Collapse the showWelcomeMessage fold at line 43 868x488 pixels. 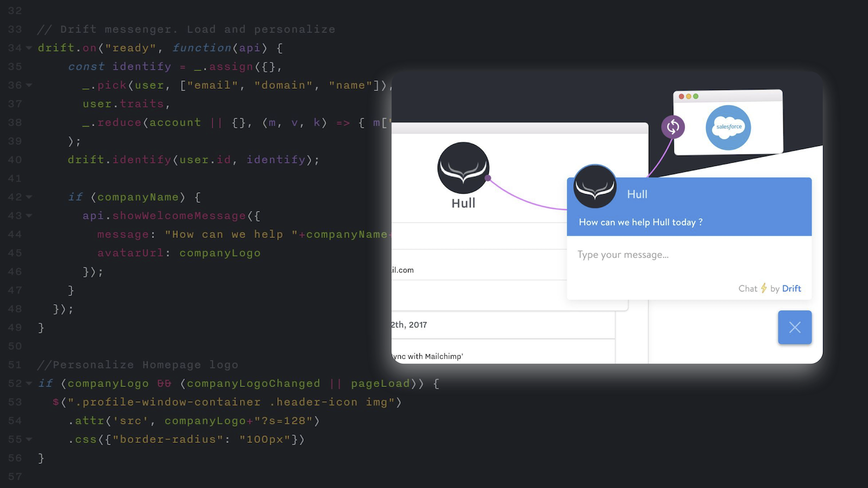point(29,216)
